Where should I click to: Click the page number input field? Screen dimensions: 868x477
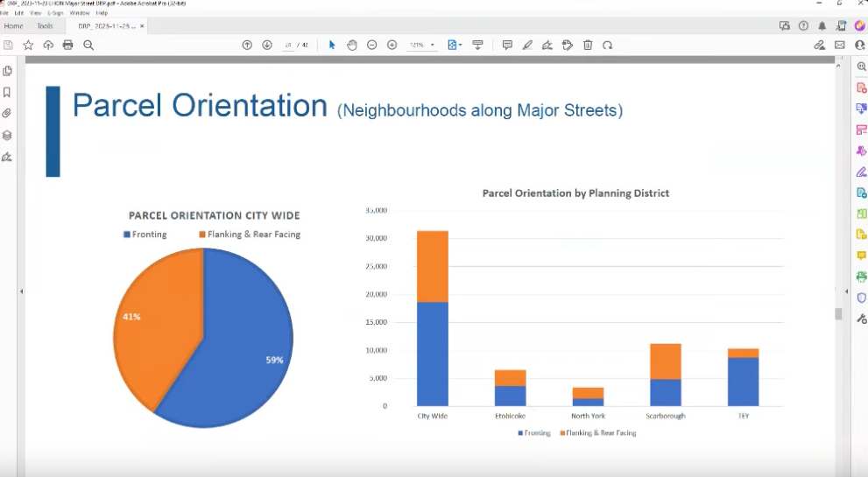(287, 45)
